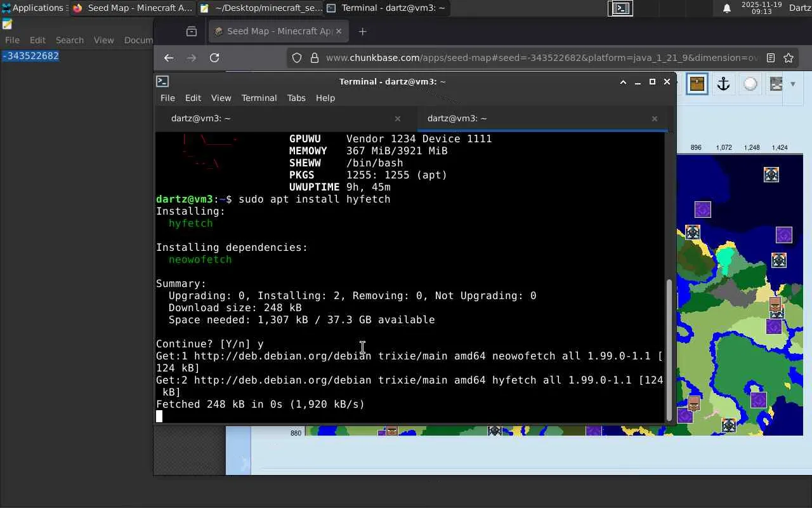Select the village marker near the map's right edge
Image resolution: width=812 pixels, height=508 pixels.
pyautogui.click(x=775, y=305)
